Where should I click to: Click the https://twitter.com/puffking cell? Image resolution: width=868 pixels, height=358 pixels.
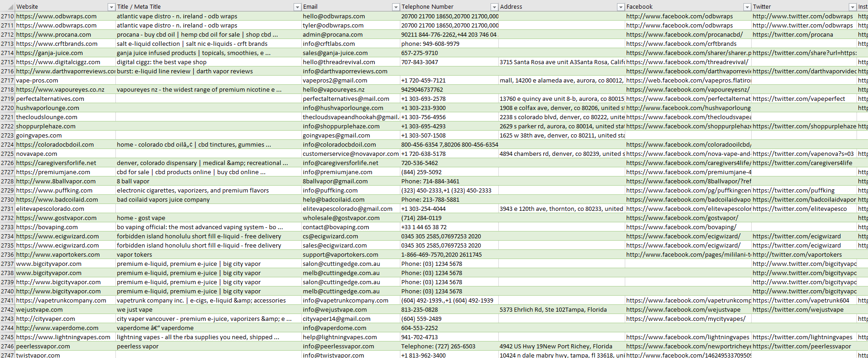point(804,190)
